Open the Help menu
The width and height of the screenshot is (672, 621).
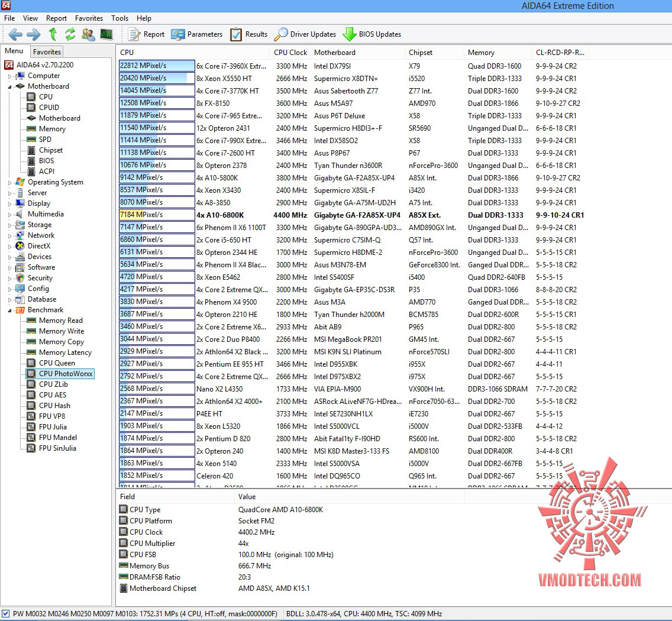pos(144,18)
